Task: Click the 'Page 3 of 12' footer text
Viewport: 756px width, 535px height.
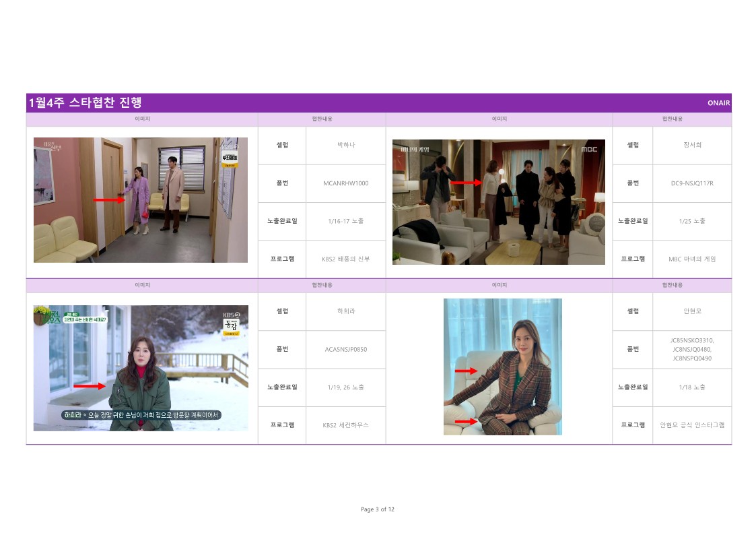Action: point(378,509)
